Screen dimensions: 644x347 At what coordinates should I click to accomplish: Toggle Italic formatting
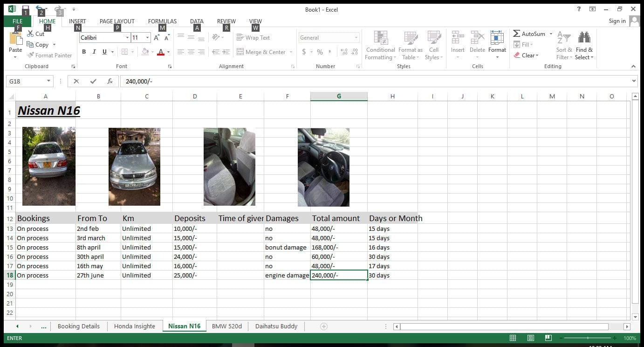pyautogui.click(x=94, y=52)
